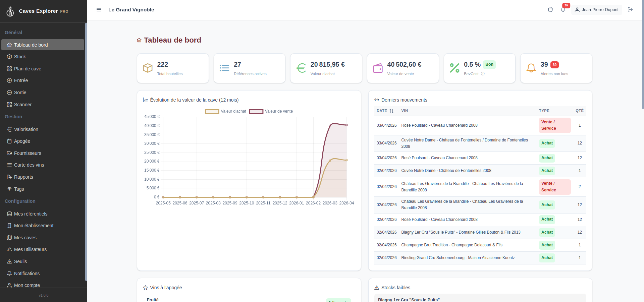This screenshot has width=644, height=302.
Task: Click Le Grand Vignoble establishment title
Action: 131,10
